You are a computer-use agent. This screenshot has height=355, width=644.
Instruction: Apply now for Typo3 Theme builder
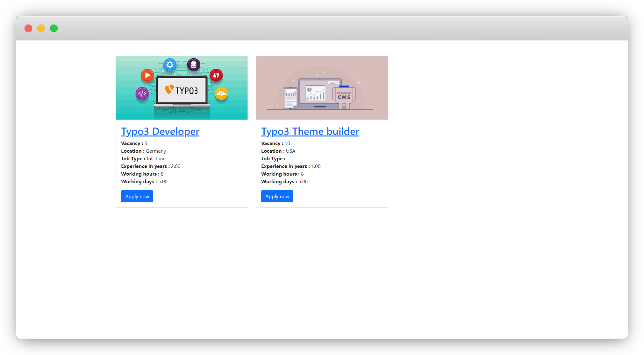point(277,196)
